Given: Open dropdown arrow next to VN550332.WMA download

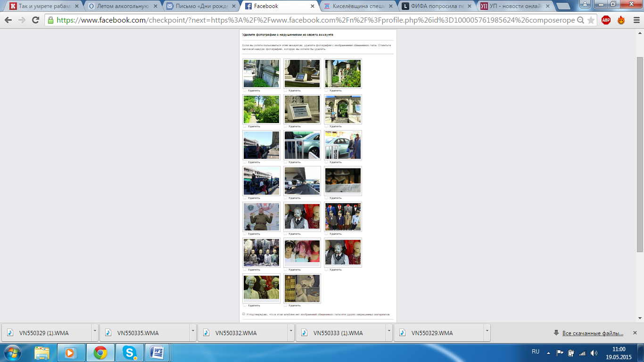Looking at the screenshot, I should 291,332.
